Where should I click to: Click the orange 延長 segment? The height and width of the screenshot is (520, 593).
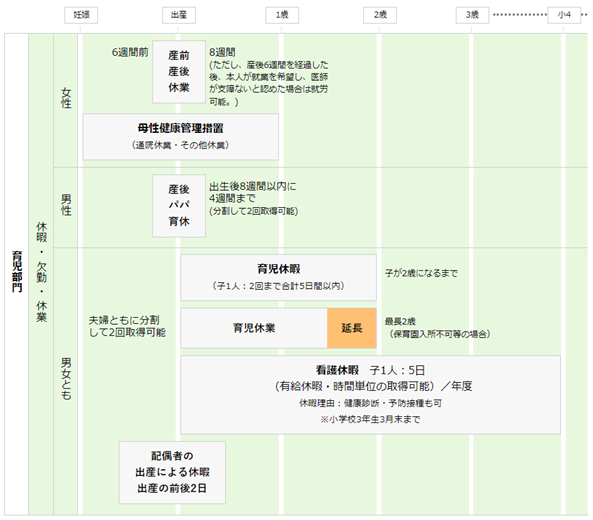coord(352,328)
